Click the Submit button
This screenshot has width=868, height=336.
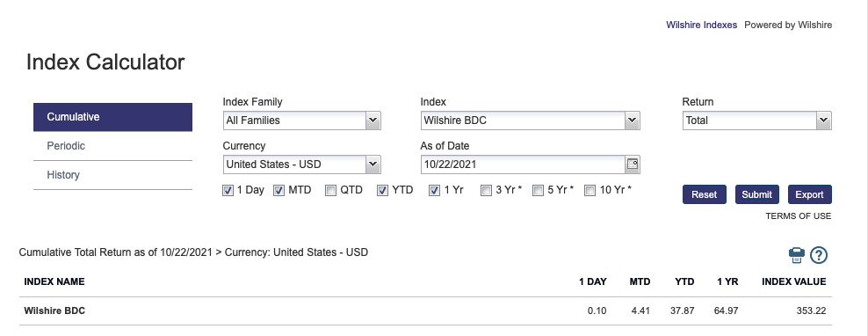[x=756, y=194]
